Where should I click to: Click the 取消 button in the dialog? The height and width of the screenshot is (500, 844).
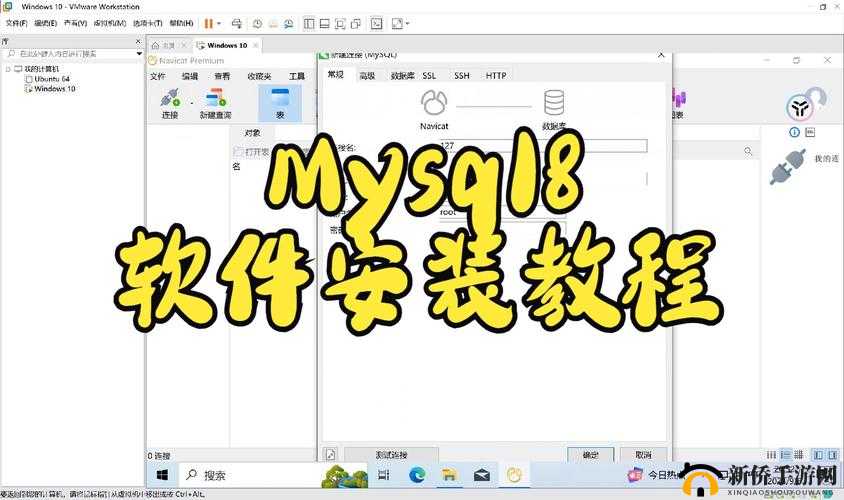click(643, 455)
